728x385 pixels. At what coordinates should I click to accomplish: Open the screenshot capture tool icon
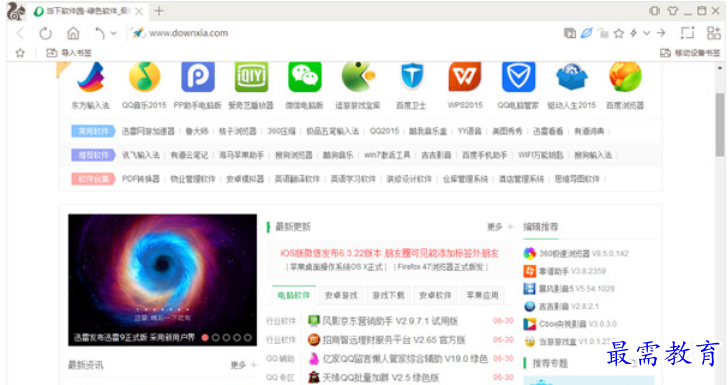coord(687,33)
